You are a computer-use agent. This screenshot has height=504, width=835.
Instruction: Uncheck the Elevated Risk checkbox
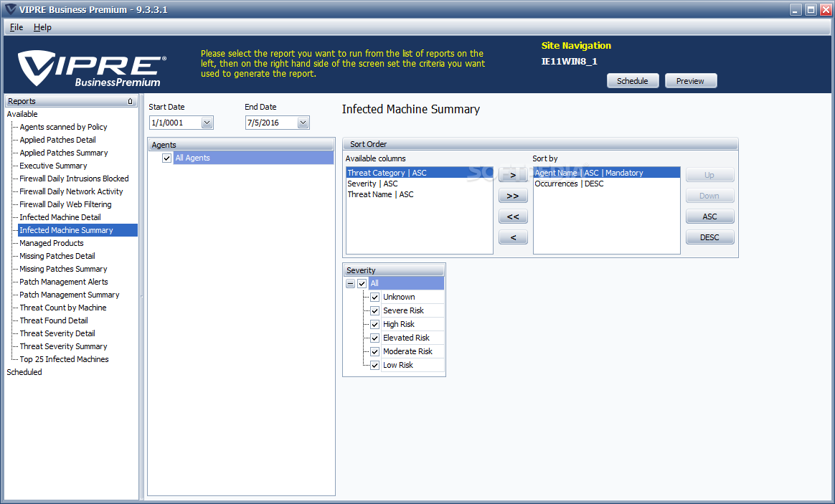(x=375, y=338)
